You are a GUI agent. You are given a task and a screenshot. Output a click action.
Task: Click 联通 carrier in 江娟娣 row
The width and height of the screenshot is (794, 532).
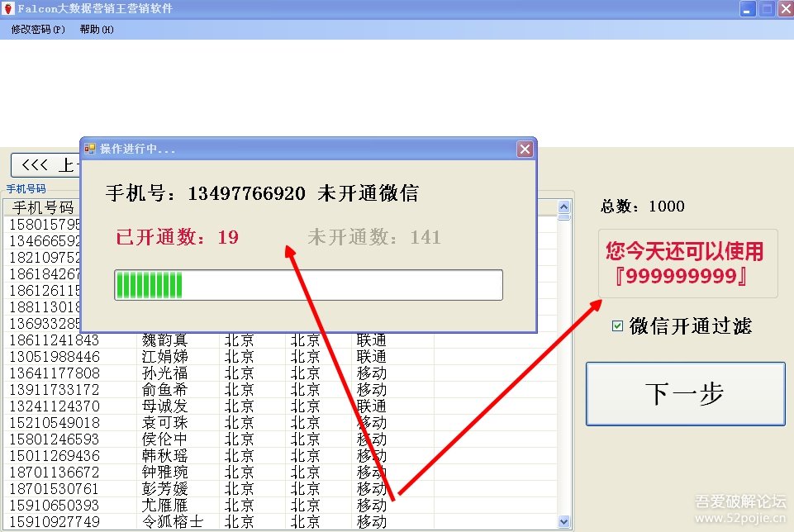pos(371,356)
